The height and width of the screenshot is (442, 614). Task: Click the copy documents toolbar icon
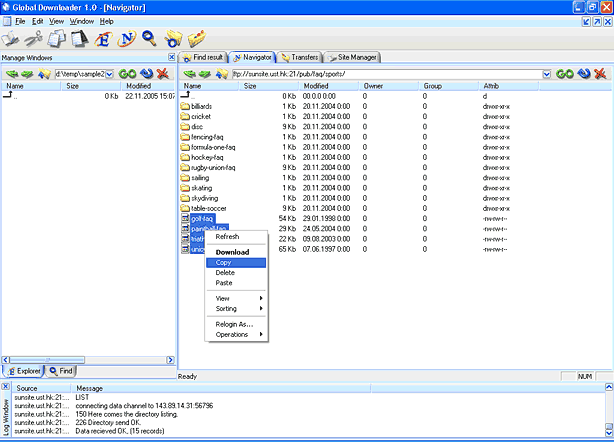point(57,39)
